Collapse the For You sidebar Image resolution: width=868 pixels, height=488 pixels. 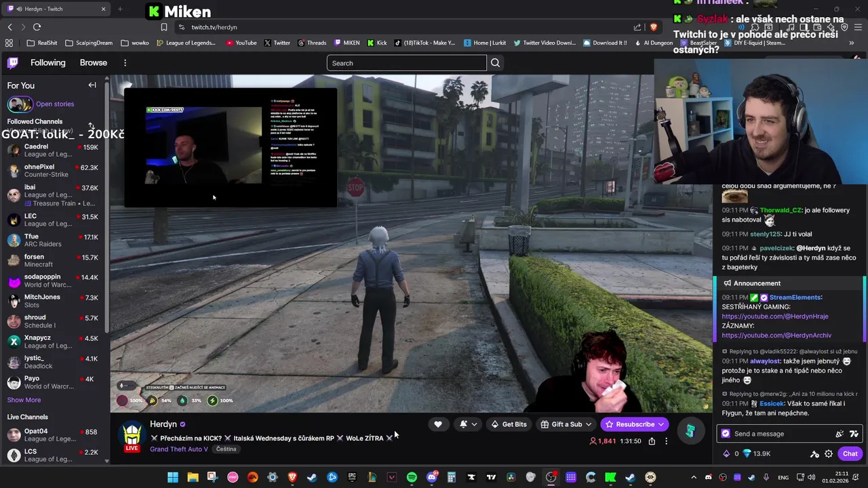(92, 85)
